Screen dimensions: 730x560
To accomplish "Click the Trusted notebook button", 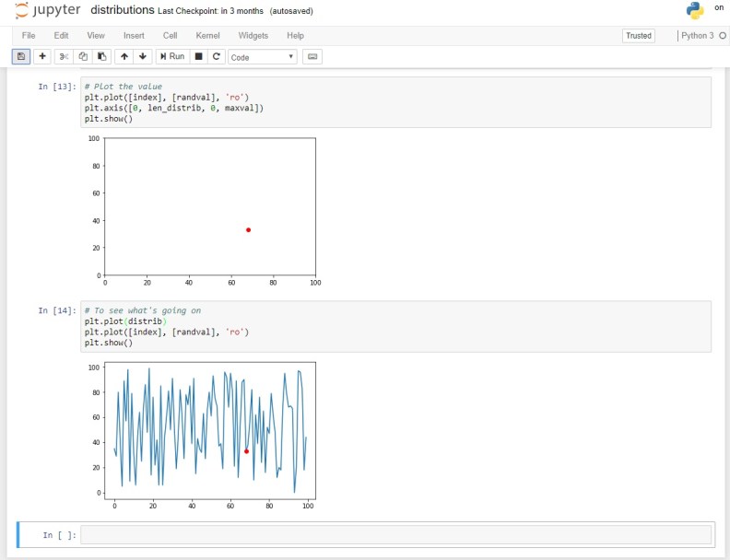I will click(x=638, y=36).
